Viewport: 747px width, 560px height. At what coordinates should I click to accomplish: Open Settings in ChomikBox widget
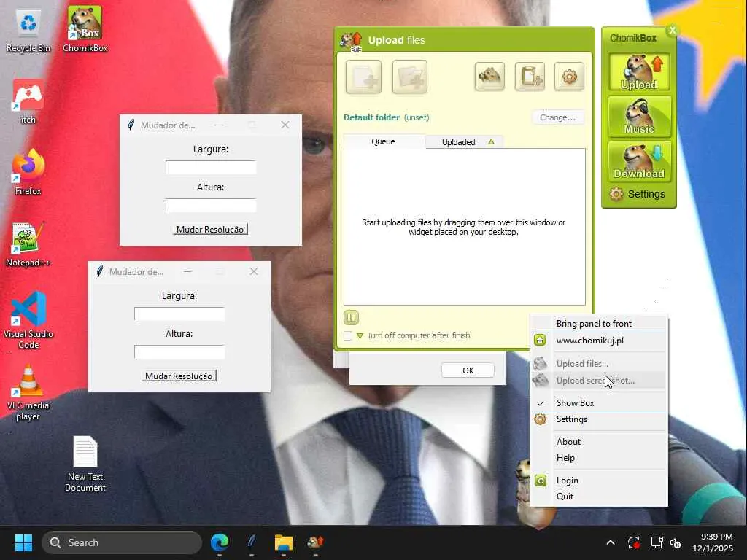click(638, 194)
